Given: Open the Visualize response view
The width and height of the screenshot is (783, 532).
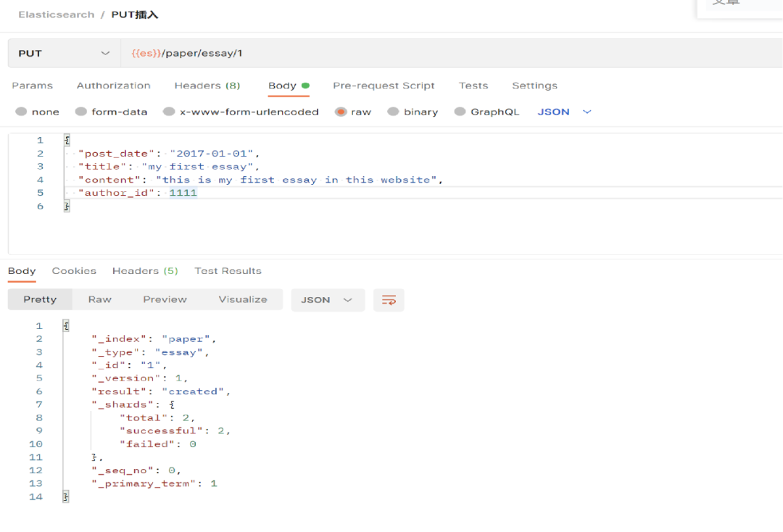Looking at the screenshot, I should (x=243, y=299).
